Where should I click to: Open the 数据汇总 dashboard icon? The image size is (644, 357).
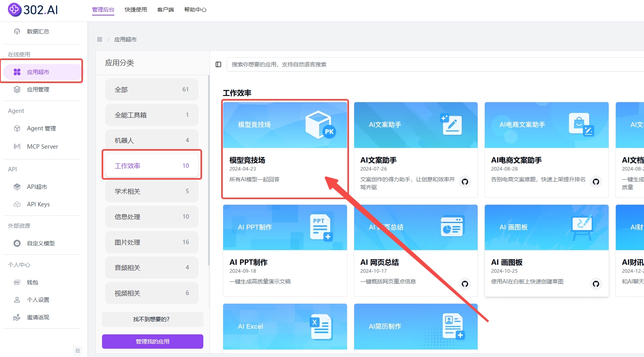coord(17,31)
